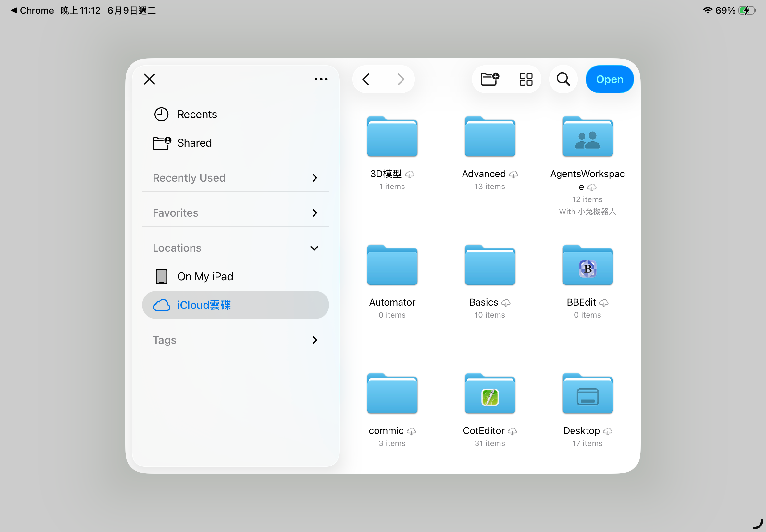The width and height of the screenshot is (766, 532).
Task: Click the 'With 小兔機器人' shared label
Action: [587, 211]
